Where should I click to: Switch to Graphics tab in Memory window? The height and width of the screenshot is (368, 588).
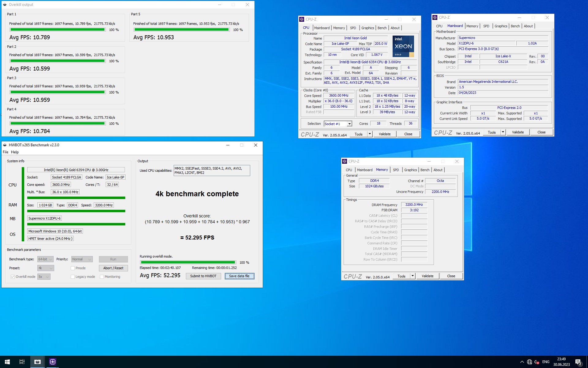[410, 170]
